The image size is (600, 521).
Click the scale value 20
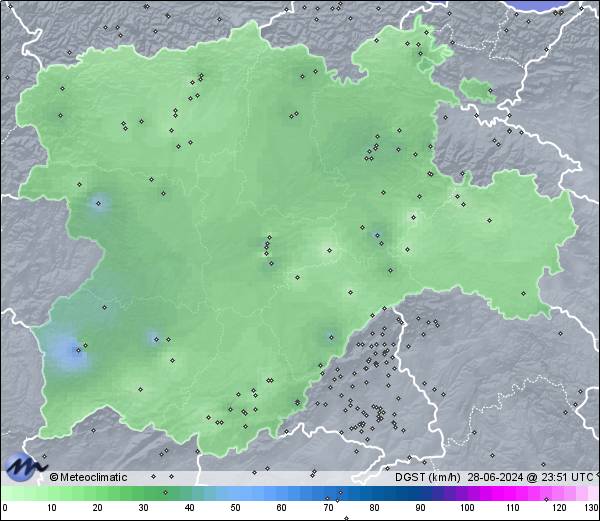(97, 508)
